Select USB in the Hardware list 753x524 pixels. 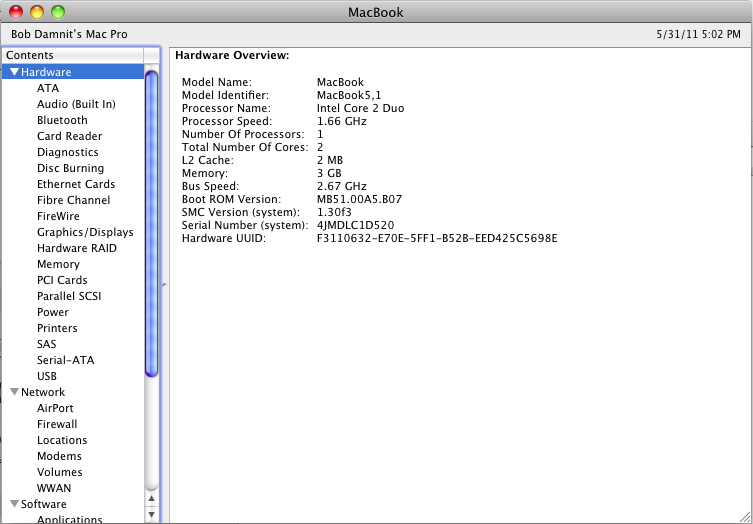click(x=47, y=376)
